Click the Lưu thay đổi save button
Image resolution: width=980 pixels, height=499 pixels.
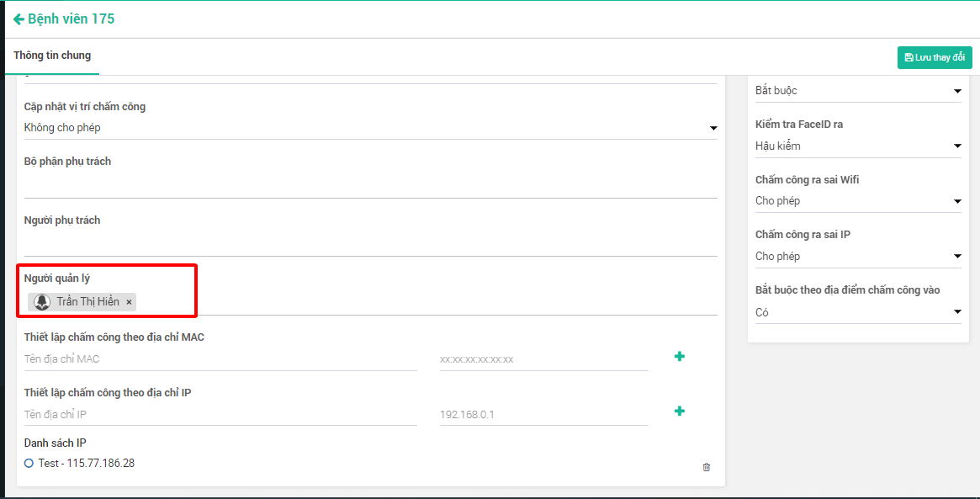pos(935,57)
